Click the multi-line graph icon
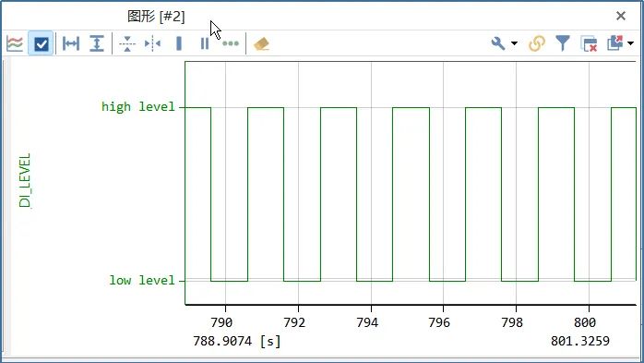The height and width of the screenshot is (363, 644). click(15, 43)
